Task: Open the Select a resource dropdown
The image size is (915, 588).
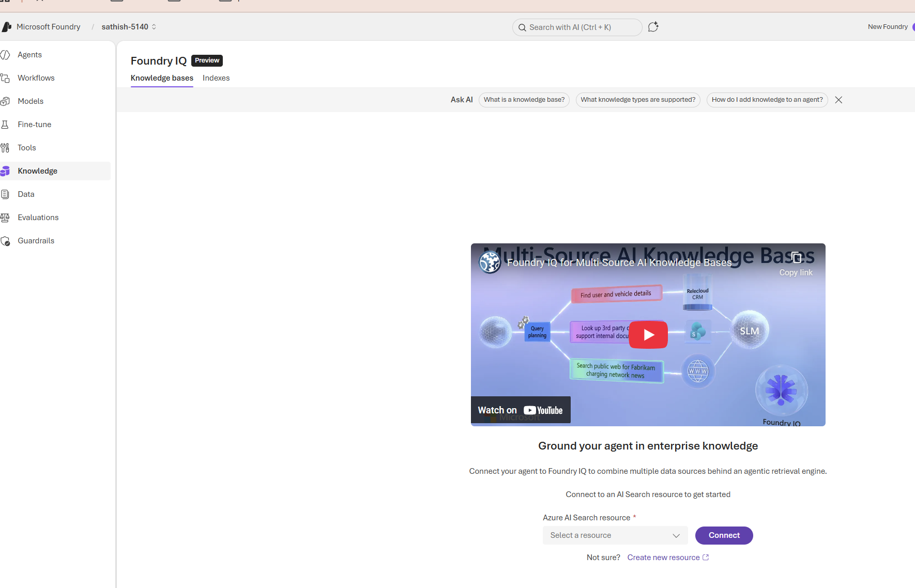Action: (x=615, y=535)
